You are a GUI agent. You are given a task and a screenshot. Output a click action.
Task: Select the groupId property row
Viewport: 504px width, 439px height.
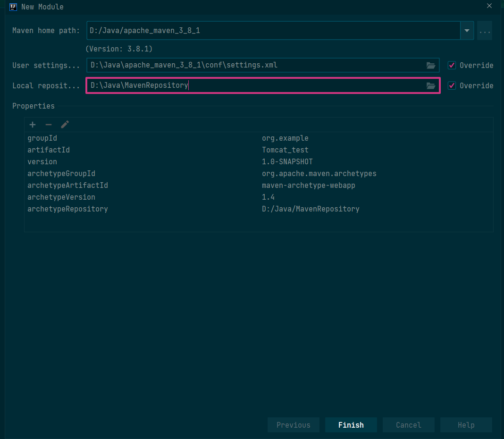(259, 138)
